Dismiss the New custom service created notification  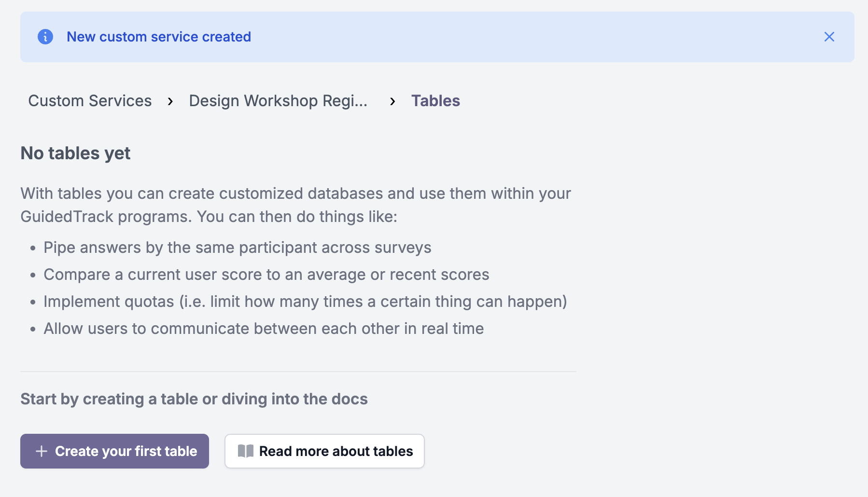pyautogui.click(x=829, y=37)
